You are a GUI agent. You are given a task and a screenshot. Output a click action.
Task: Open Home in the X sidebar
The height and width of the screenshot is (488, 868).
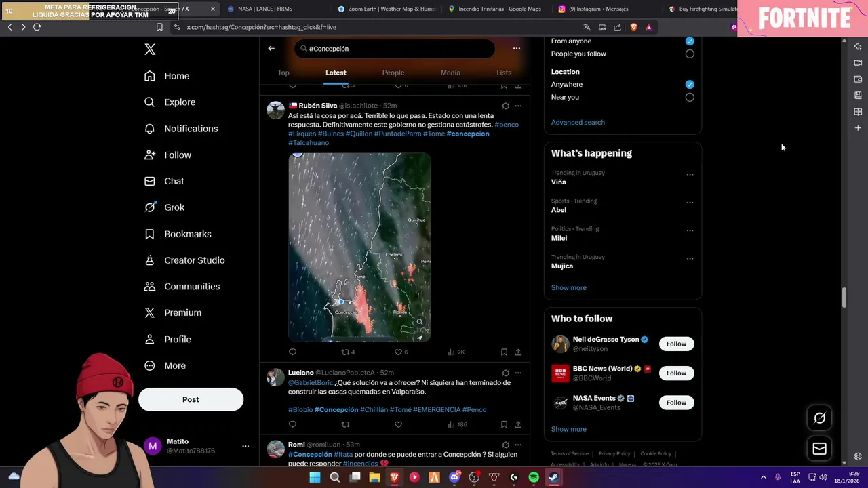tap(167, 76)
